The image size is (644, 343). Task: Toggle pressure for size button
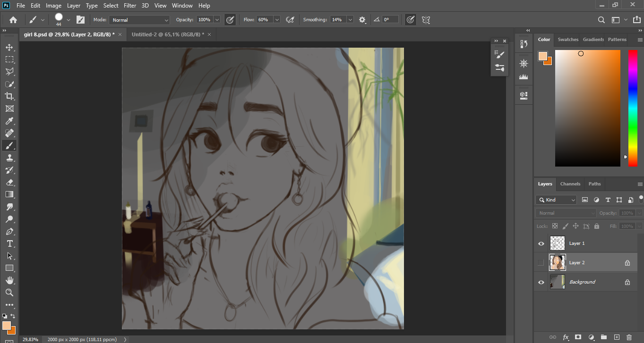[411, 20]
